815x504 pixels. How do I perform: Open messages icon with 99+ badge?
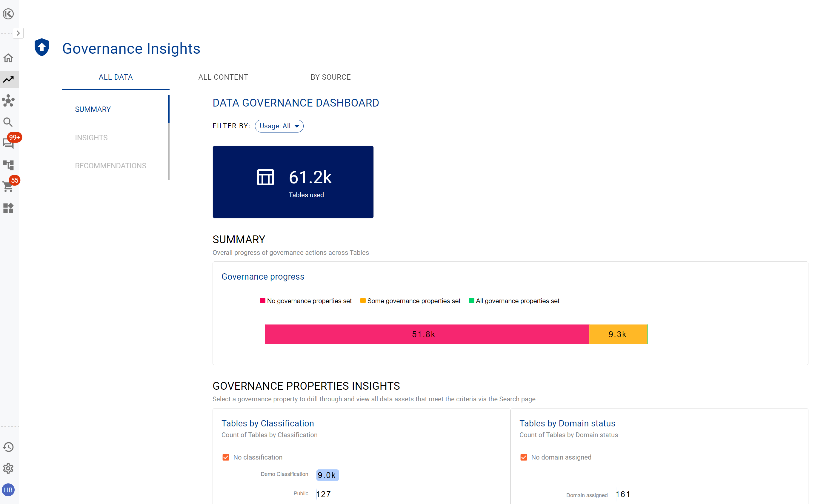8,144
